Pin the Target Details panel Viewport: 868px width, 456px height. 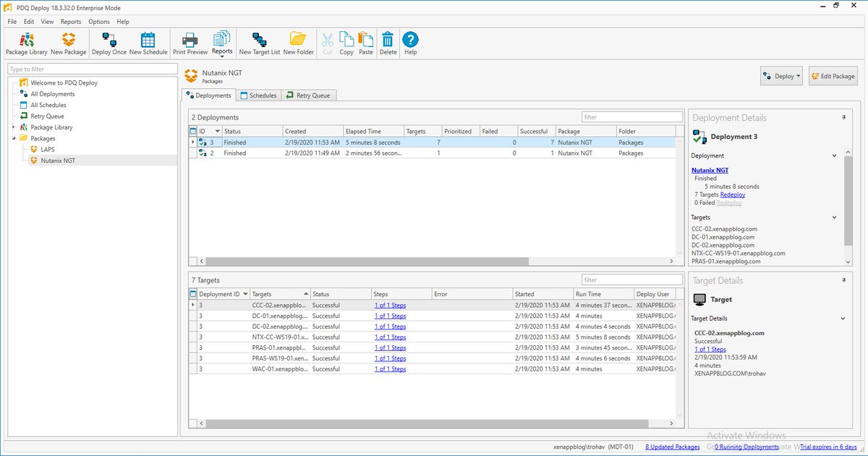point(843,280)
